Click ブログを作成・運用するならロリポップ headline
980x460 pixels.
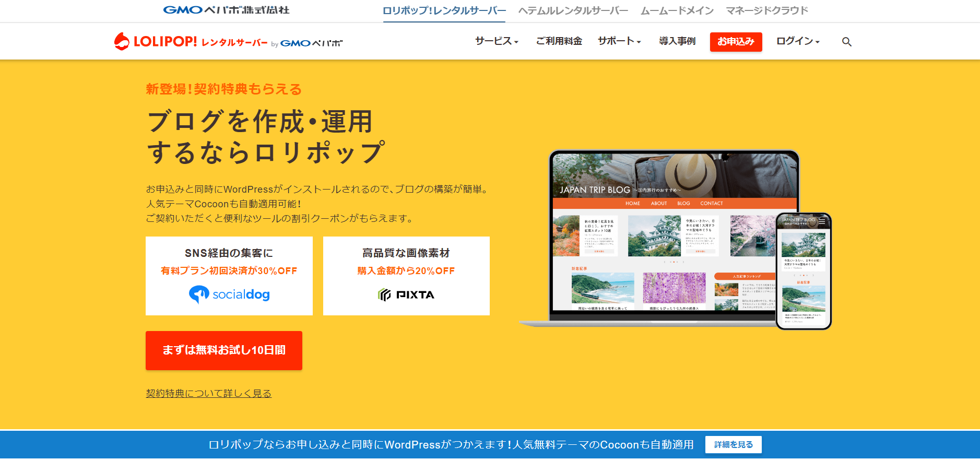pos(266,137)
